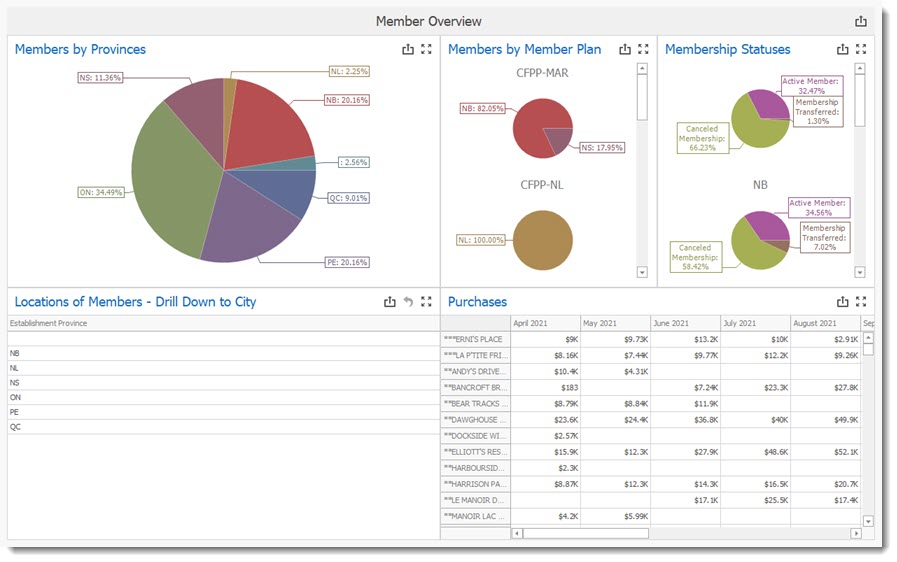Export the entire Member Overview dashboard
Screen dimensions: 897x562
[x=861, y=21]
